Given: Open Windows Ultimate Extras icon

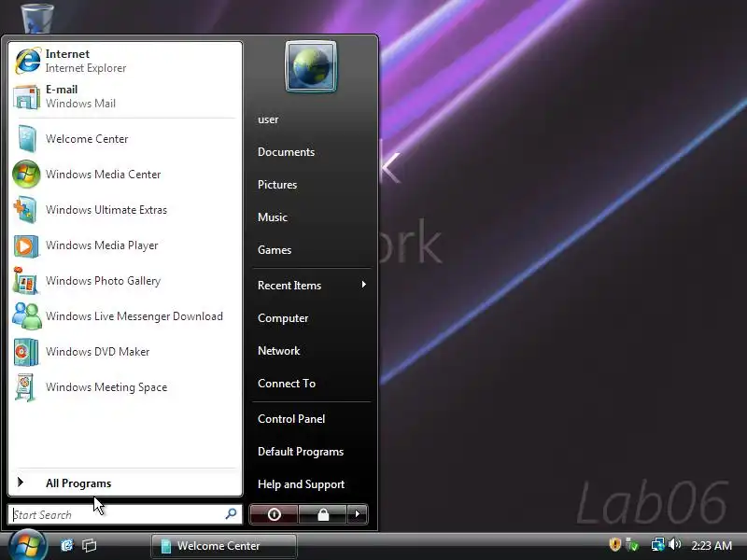Looking at the screenshot, I should pos(26,210).
